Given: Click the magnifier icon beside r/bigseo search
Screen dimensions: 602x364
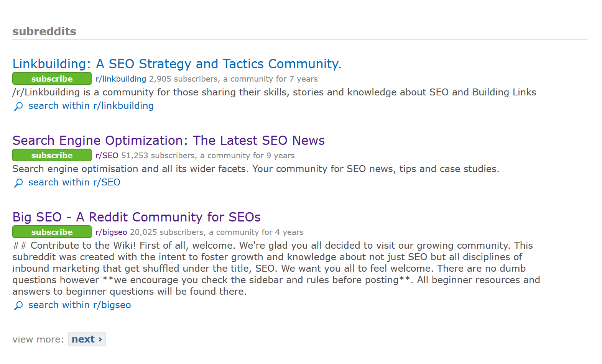Looking at the screenshot, I should point(18,305).
